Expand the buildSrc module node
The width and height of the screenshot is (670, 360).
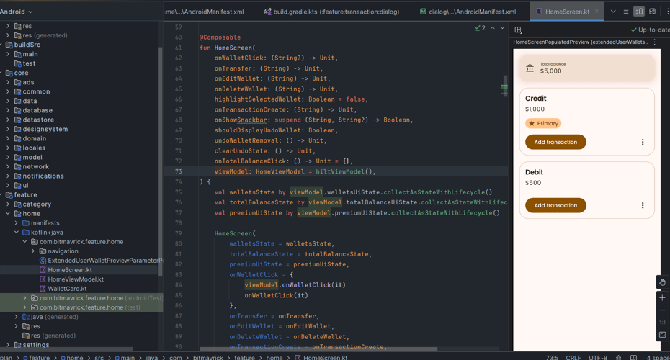(2, 45)
